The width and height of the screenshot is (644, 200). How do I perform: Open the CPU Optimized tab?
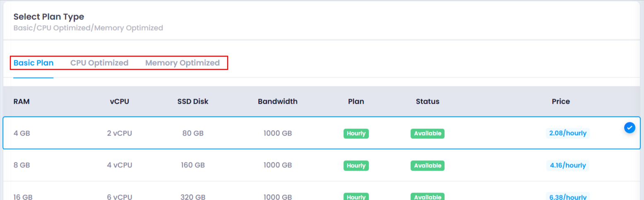[x=99, y=63]
